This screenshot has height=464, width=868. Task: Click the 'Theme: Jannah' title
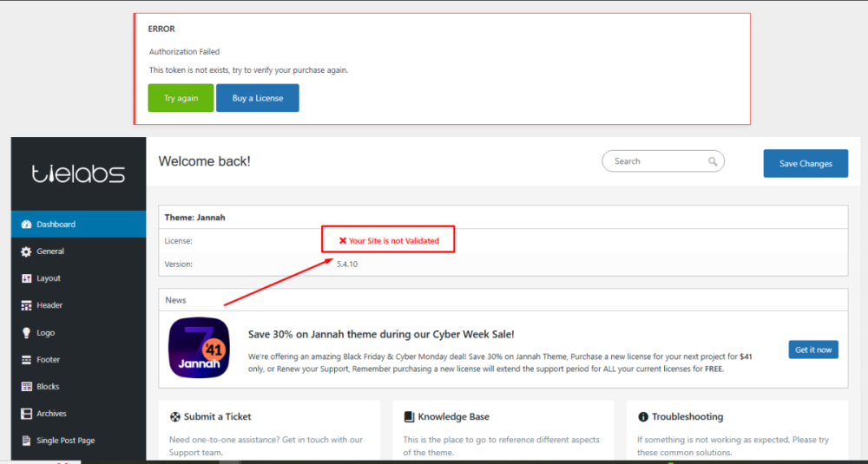coord(194,218)
